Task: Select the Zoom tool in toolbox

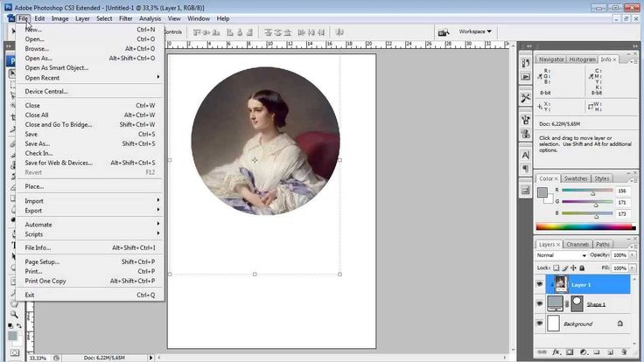Action: pyautogui.click(x=14, y=314)
